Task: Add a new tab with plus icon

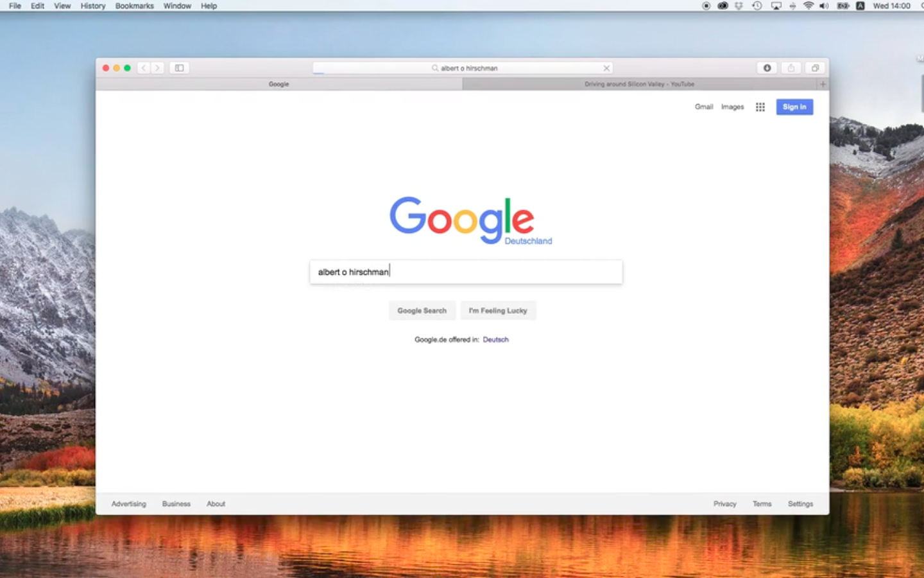Action: (823, 84)
